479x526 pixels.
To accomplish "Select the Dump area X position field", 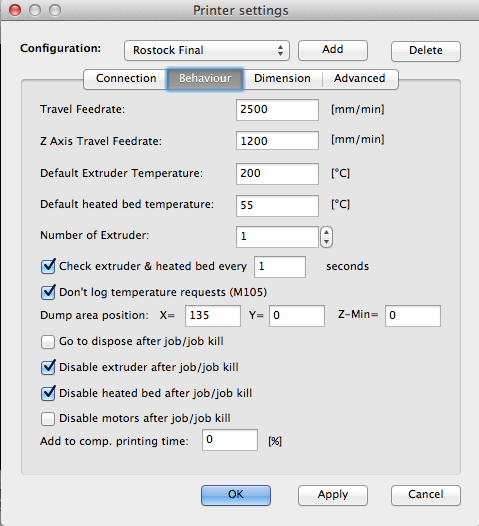I will [x=213, y=316].
